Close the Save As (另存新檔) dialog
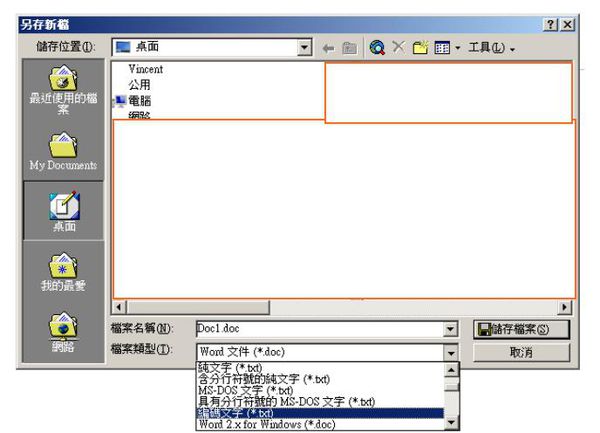The height and width of the screenshot is (433, 600). [x=568, y=25]
